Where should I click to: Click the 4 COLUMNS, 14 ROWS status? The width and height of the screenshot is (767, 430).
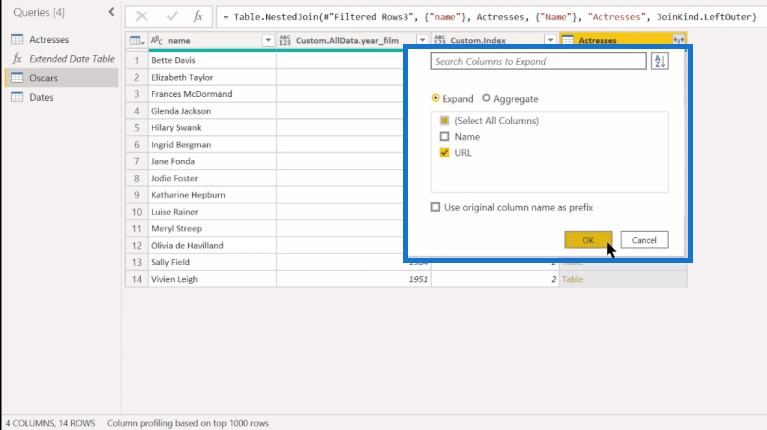[50, 423]
